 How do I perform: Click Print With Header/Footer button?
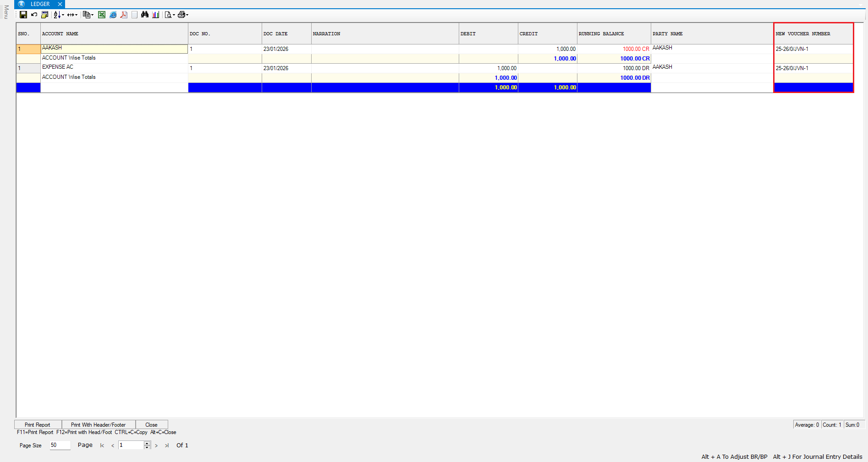(x=98, y=425)
